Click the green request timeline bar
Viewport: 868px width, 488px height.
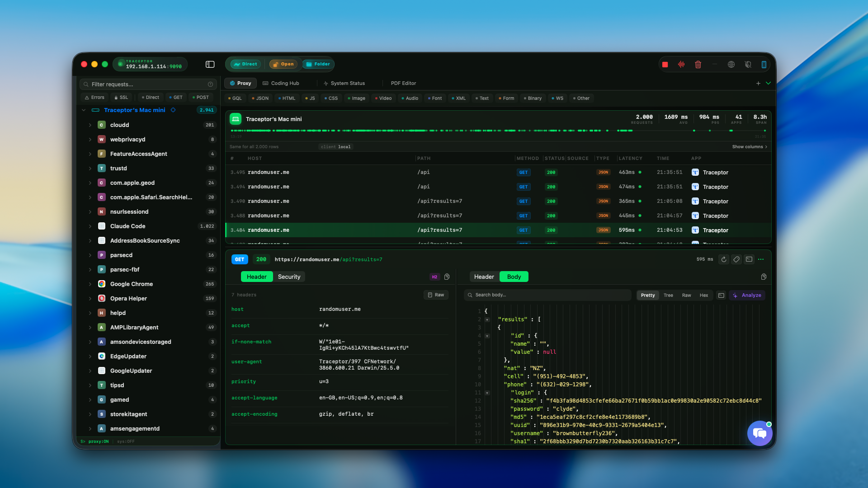pos(498,131)
